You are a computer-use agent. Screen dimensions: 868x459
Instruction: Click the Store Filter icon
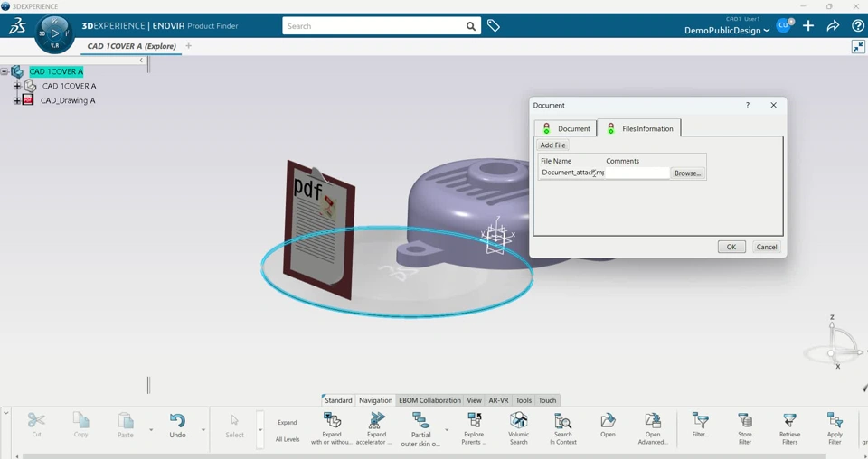tap(745, 428)
